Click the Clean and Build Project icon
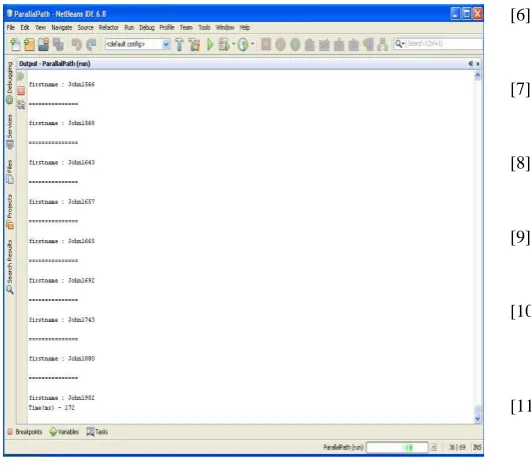Screen dimensions: 531x468 coord(194,44)
